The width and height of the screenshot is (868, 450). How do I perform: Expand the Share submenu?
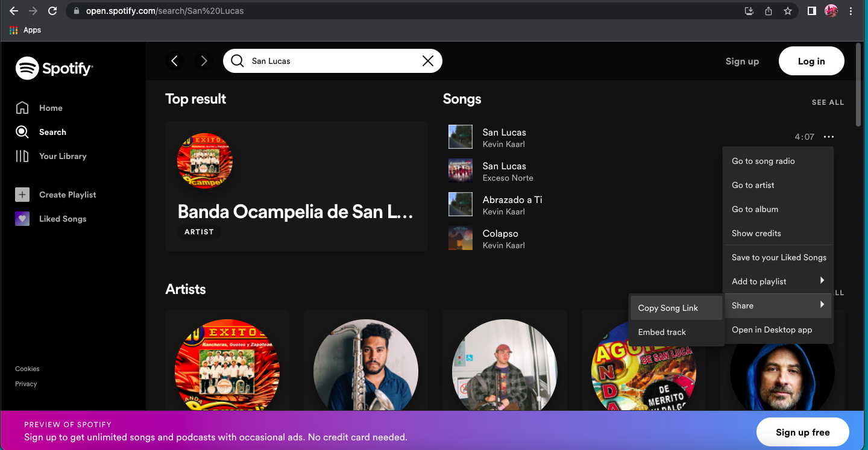click(778, 305)
